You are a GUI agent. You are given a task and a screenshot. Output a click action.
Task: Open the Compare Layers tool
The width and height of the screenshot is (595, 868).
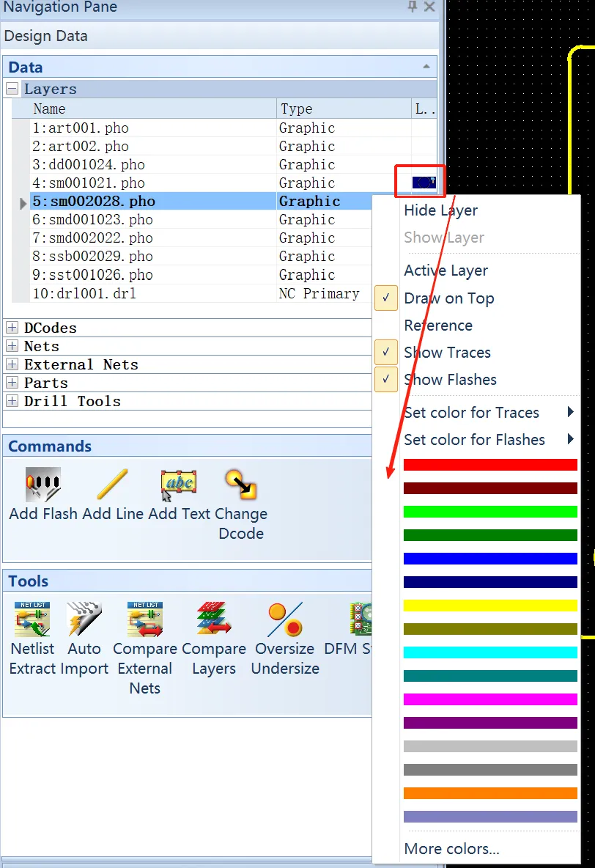coord(214,618)
